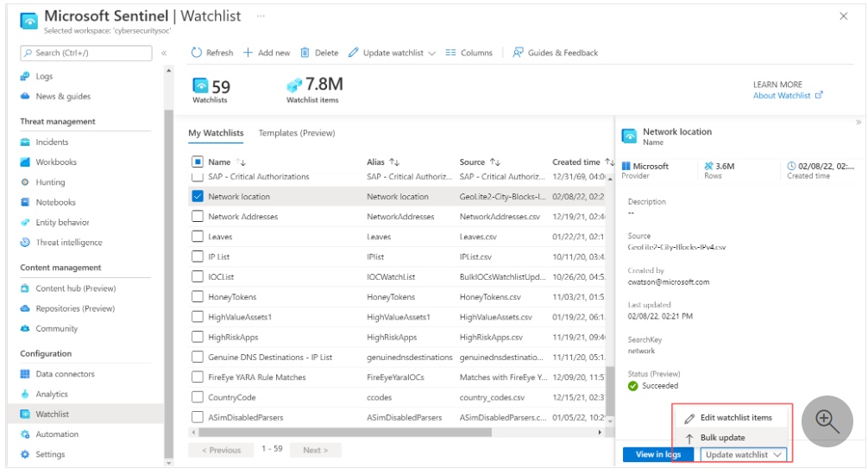Open Data connectors configuration
The height and width of the screenshot is (475, 868).
[65, 374]
